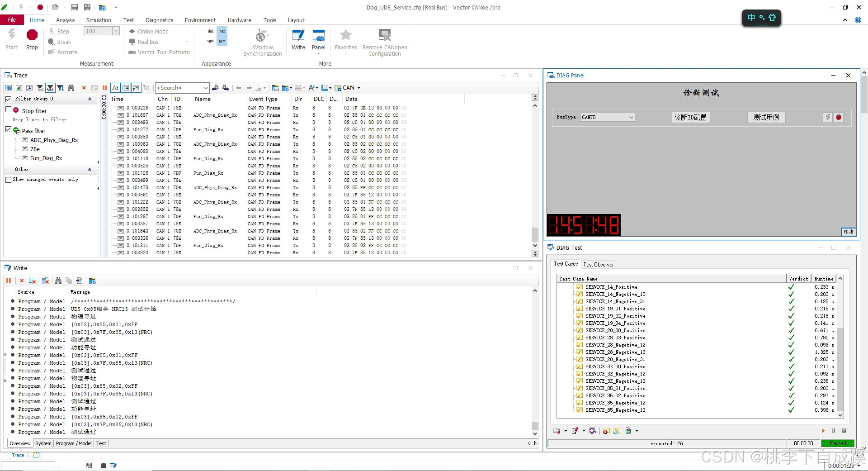
Task: Click the 测试用例 button
Action: click(766, 117)
